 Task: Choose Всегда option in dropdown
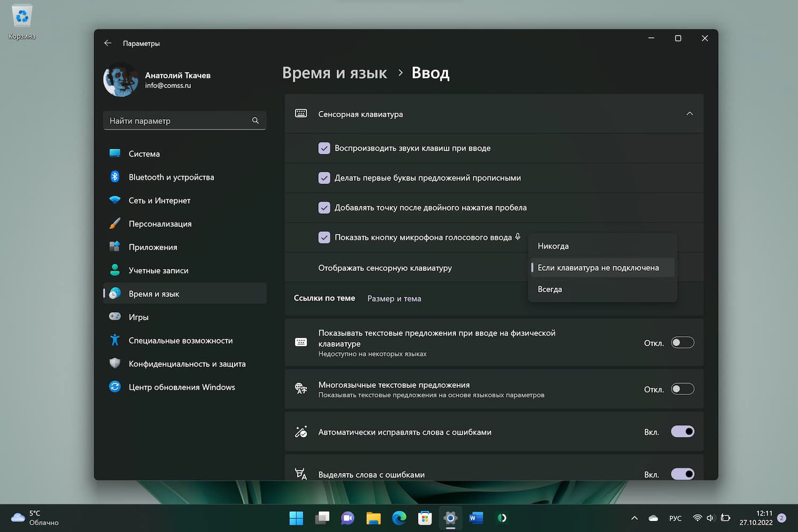click(x=550, y=289)
